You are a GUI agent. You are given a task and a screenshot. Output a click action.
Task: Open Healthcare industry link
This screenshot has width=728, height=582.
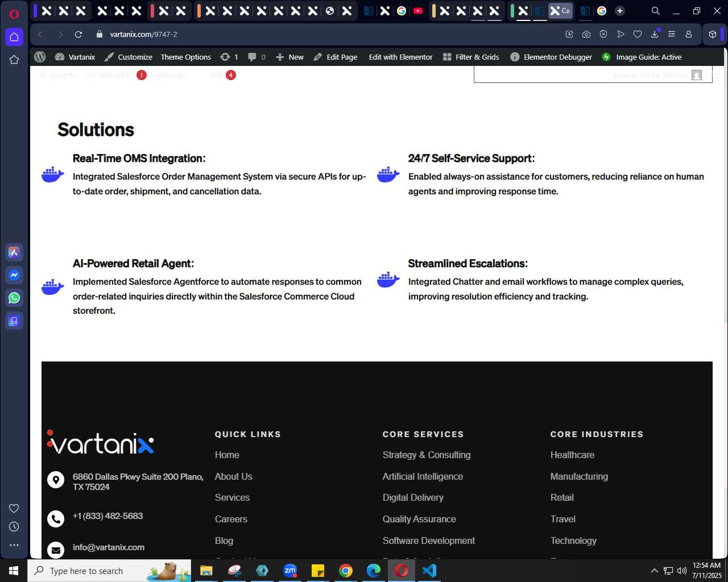(572, 455)
